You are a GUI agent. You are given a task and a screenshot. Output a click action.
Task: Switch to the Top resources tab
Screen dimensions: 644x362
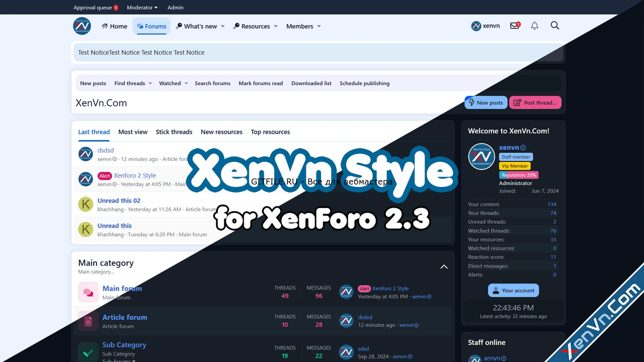270,132
